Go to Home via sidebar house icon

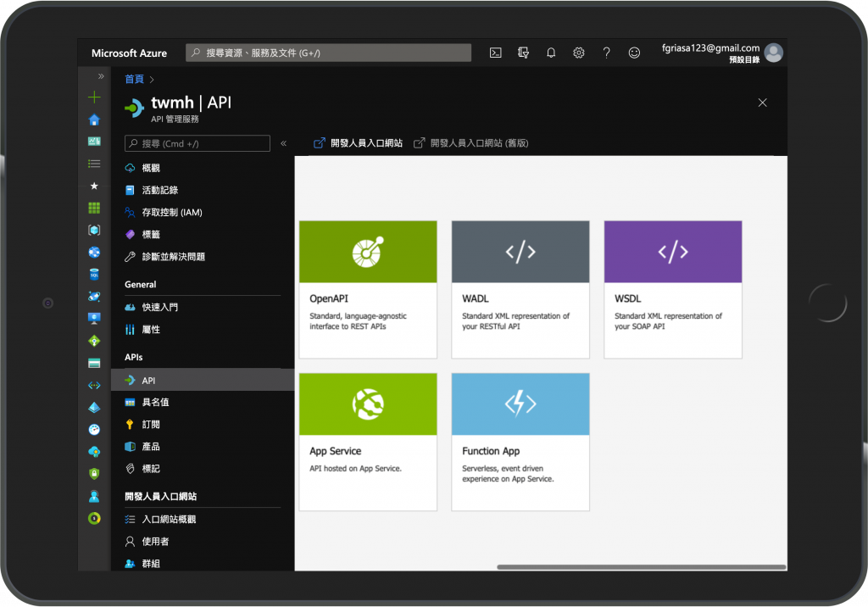pos(94,120)
